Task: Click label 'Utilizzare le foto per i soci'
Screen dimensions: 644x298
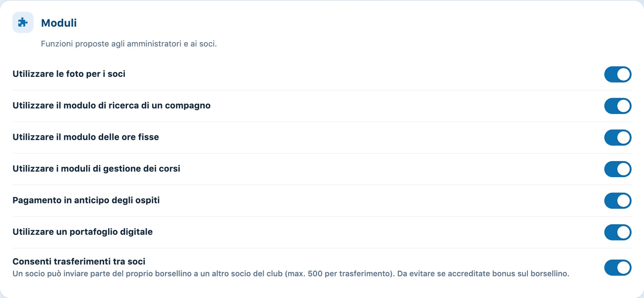Action: (x=69, y=74)
